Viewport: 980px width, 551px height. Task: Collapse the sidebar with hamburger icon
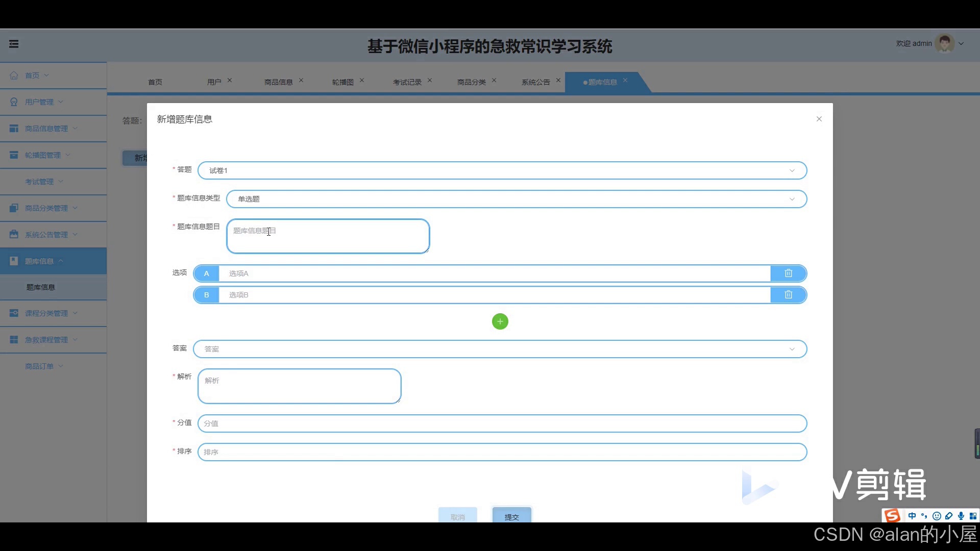click(x=14, y=44)
